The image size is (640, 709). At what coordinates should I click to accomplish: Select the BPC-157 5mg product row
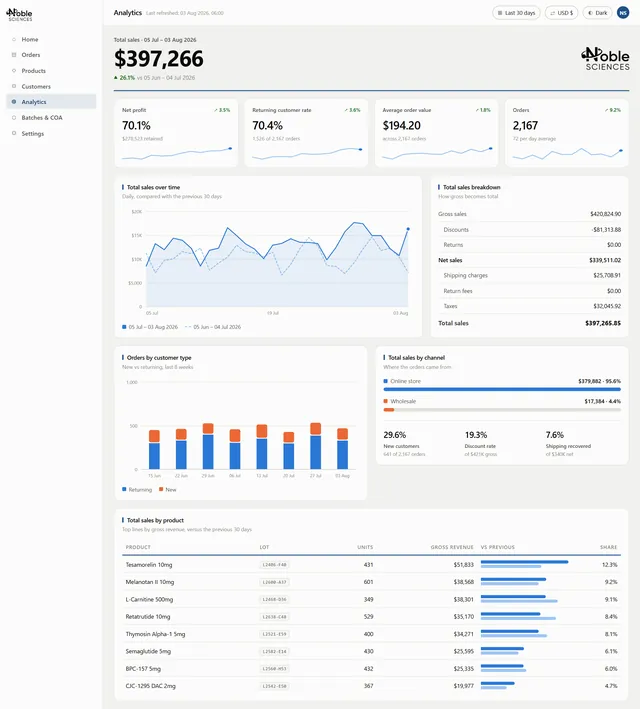(371, 668)
